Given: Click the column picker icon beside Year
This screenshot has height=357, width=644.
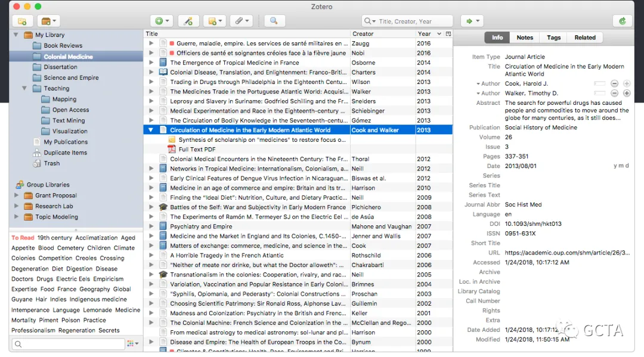Looking at the screenshot, I should [x=448, y=33].
